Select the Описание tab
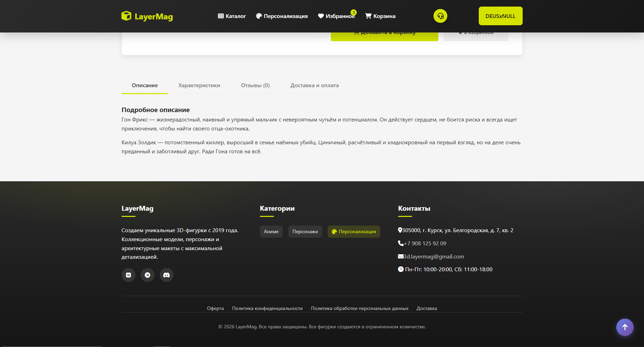 [x=145, y=85]
